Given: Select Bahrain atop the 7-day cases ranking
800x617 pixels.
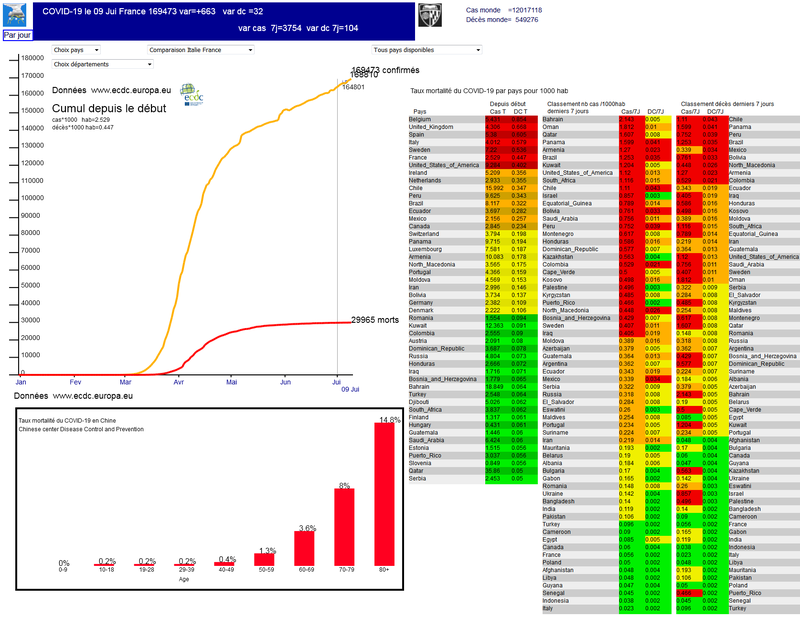Looking at the screenshot, I should [x=553, y=119].
